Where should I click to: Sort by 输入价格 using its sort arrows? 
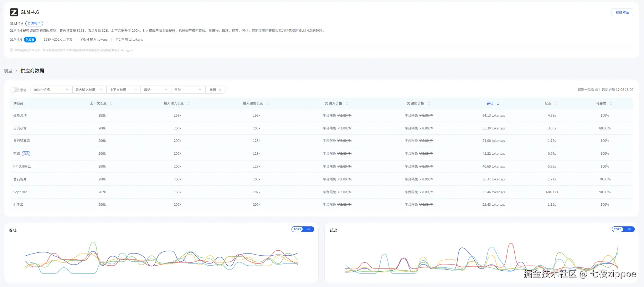coord(347,103)
